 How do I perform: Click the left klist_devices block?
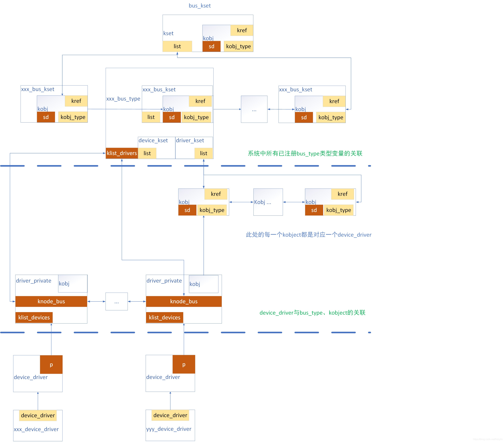tap(34, 317)
